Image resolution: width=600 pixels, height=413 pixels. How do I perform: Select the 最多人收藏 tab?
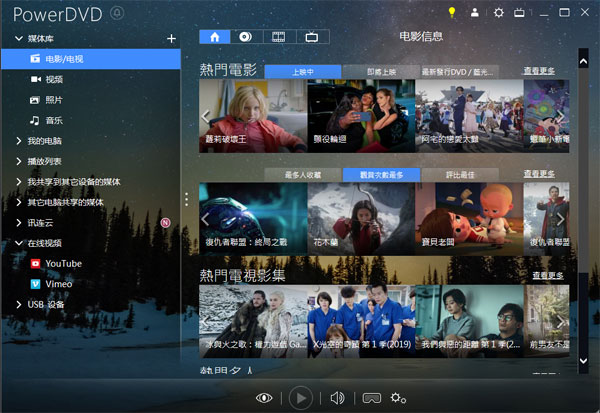point(303,175)
